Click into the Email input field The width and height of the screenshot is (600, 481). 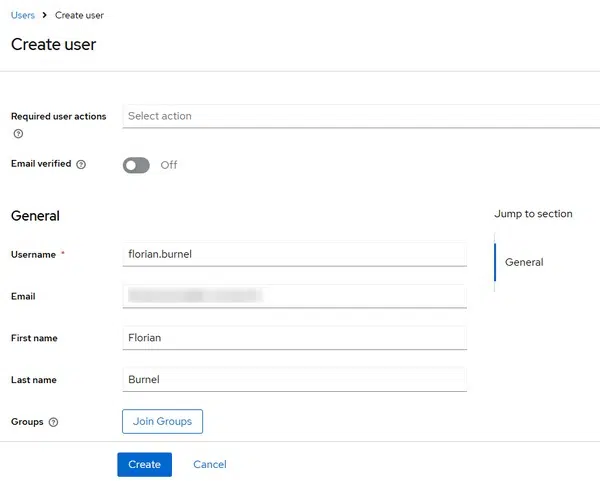tap(294, 296)
